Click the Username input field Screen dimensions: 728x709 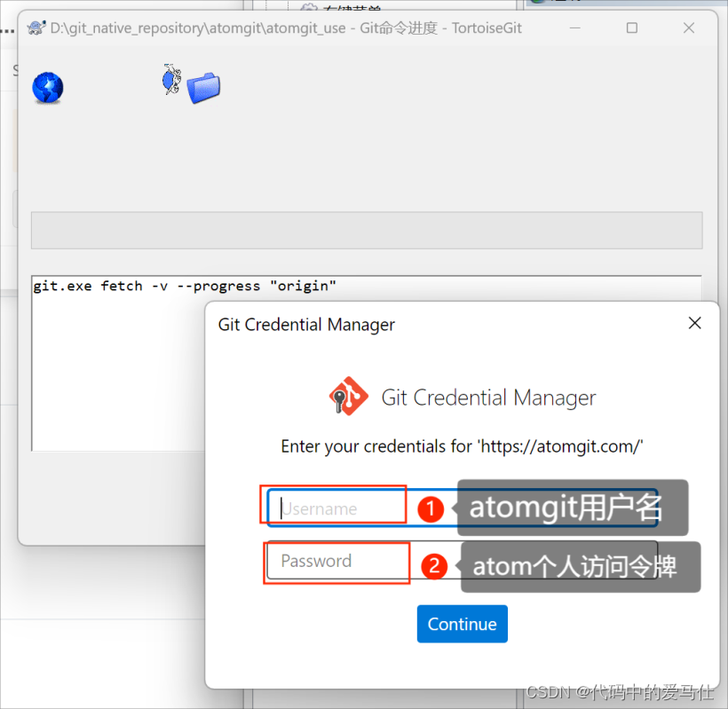click(x=462, y=508)
